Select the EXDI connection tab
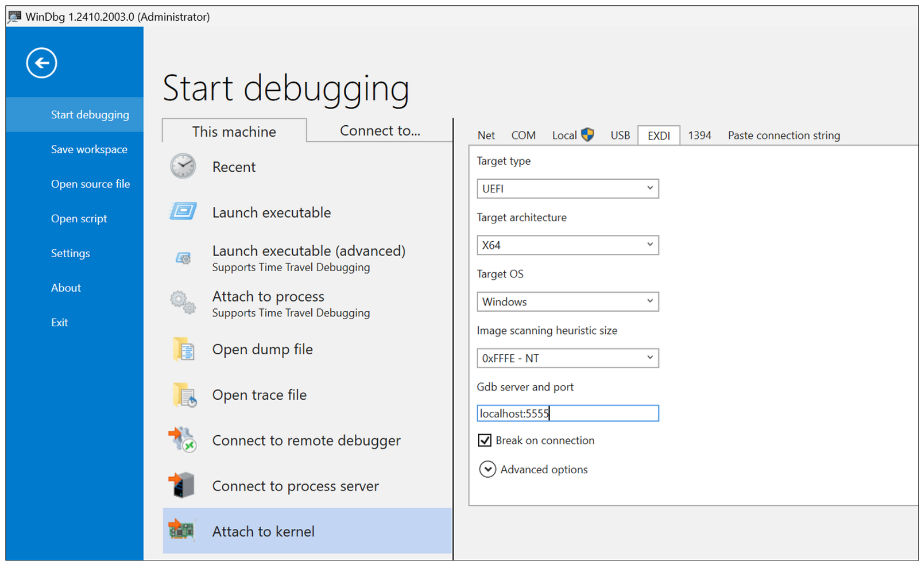Viewport: 924px width, 566px height. tap(659, 136)
